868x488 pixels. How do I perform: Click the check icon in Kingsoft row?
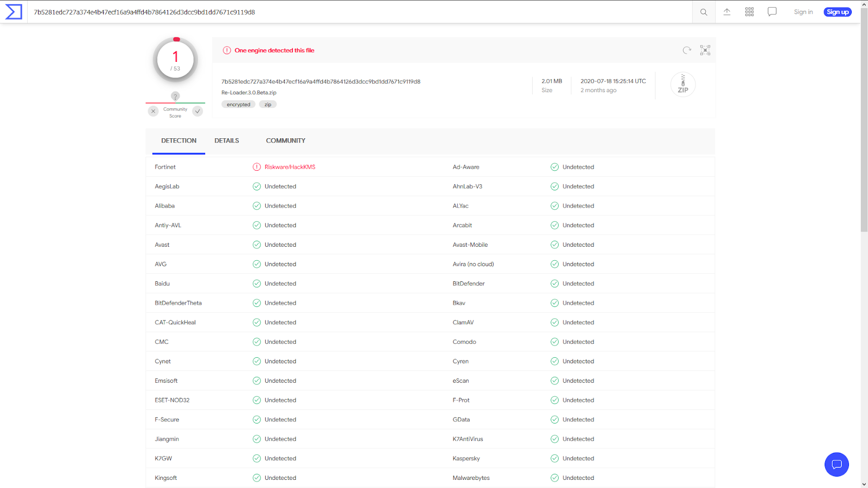point(257,478)
